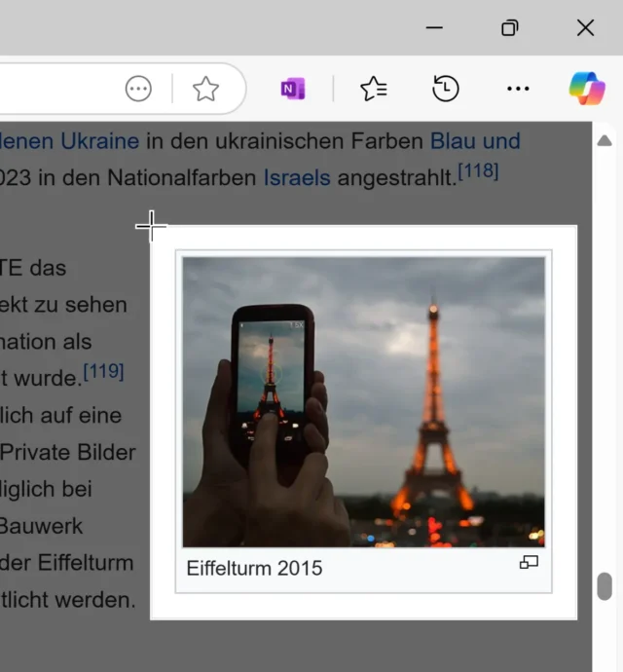
Task: Jump to footnote reference 118
Action: coord(478,172)
